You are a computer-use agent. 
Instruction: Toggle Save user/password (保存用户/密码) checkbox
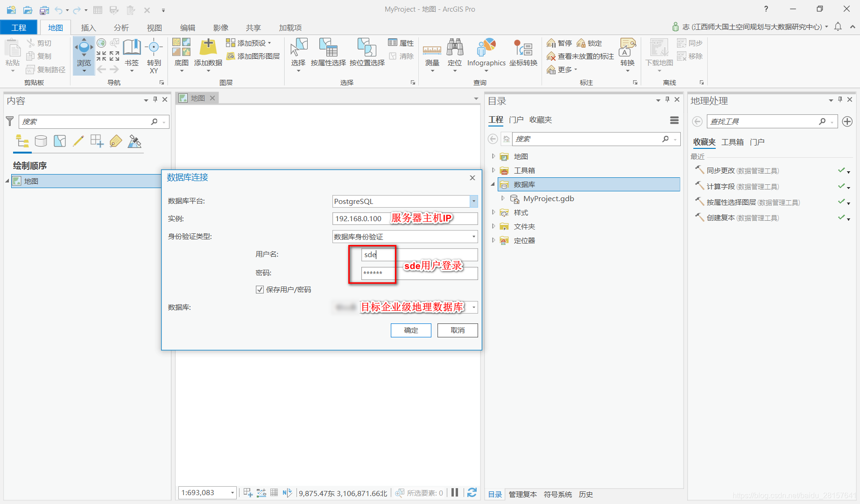click(260, 289)
